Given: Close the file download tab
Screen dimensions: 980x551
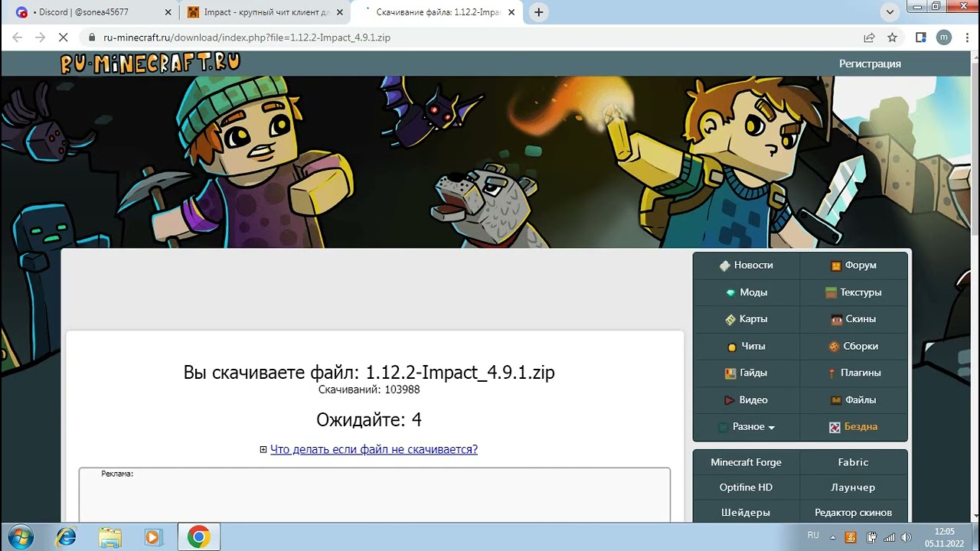Looking at the screenshot, I should 512,12.
